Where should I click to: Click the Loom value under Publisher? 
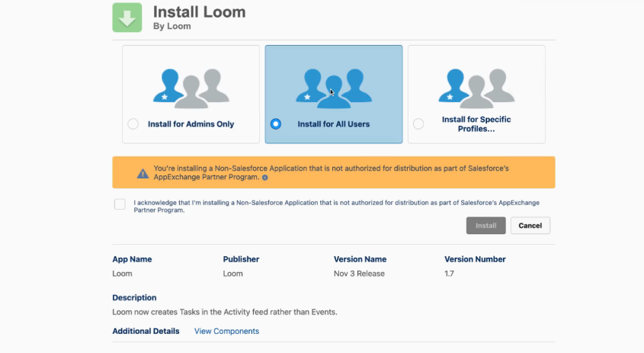(233, 274)
